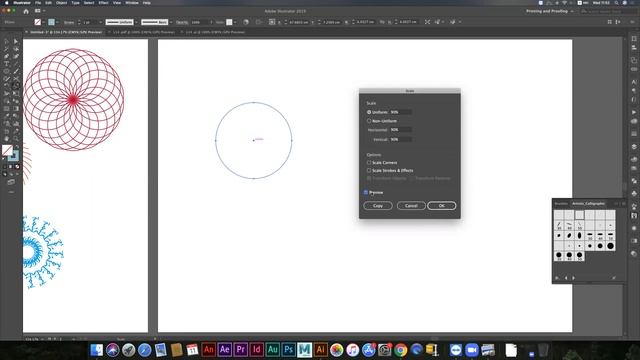This screenshot has width=640, height=360.
Task: Click the Opacity value field
Action: (199, 22)
